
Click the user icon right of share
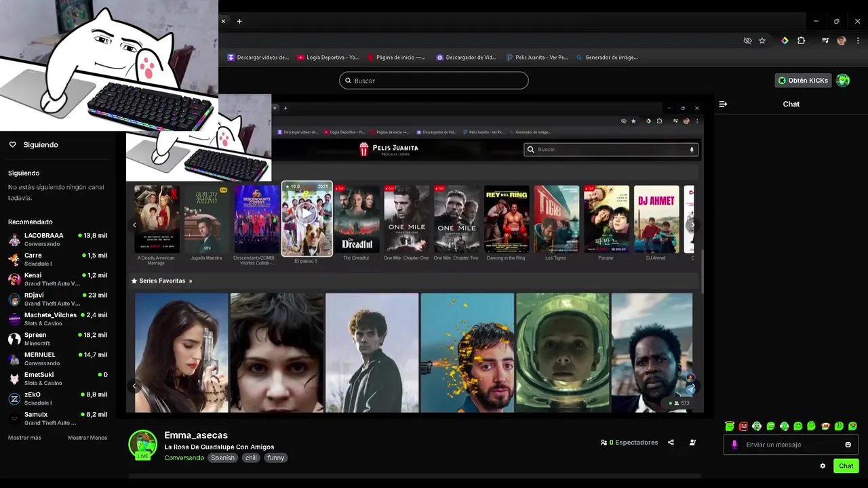click(692, 443)
